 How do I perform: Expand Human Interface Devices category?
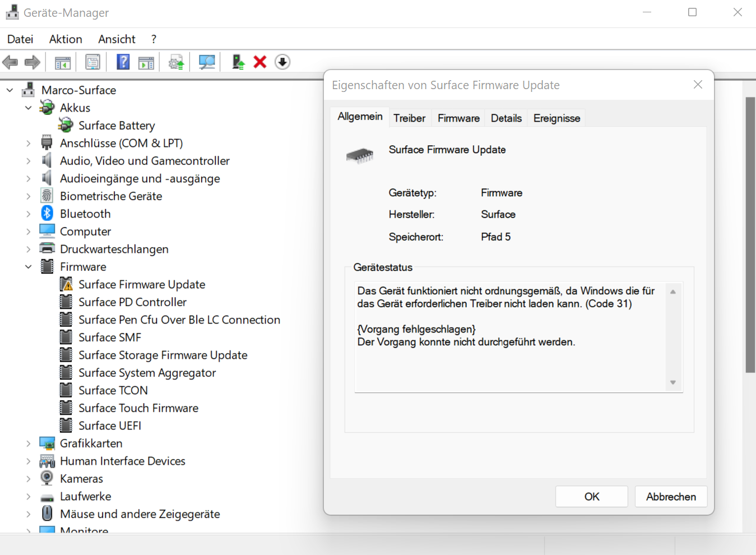29,461
